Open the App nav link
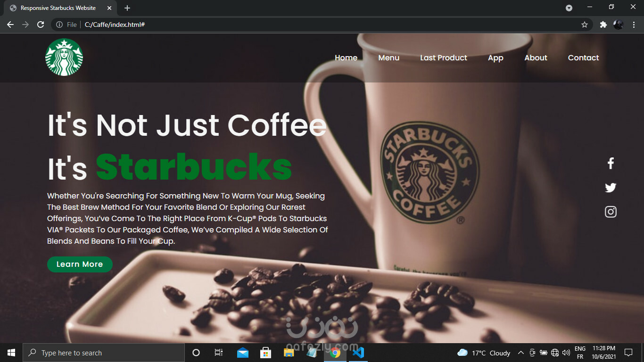Viewport: 644px width, 362px height. 495,58
